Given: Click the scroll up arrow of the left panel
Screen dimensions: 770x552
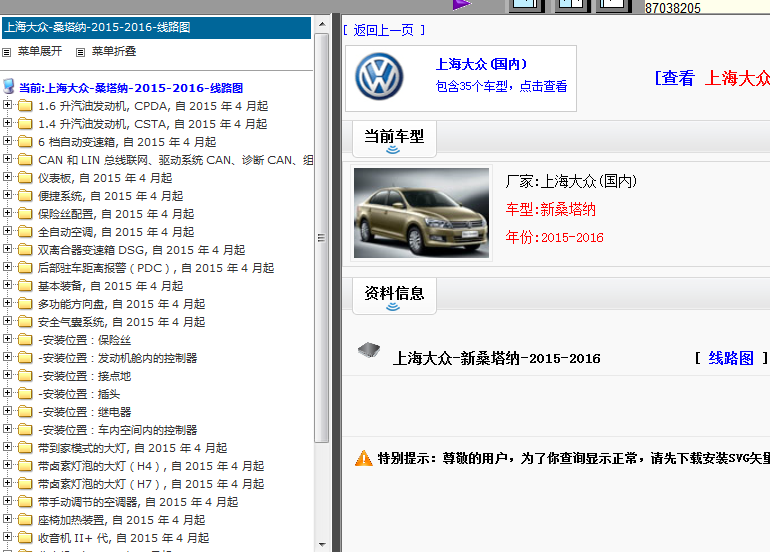Looking at the screenshot, I should (x=322, y=24).
